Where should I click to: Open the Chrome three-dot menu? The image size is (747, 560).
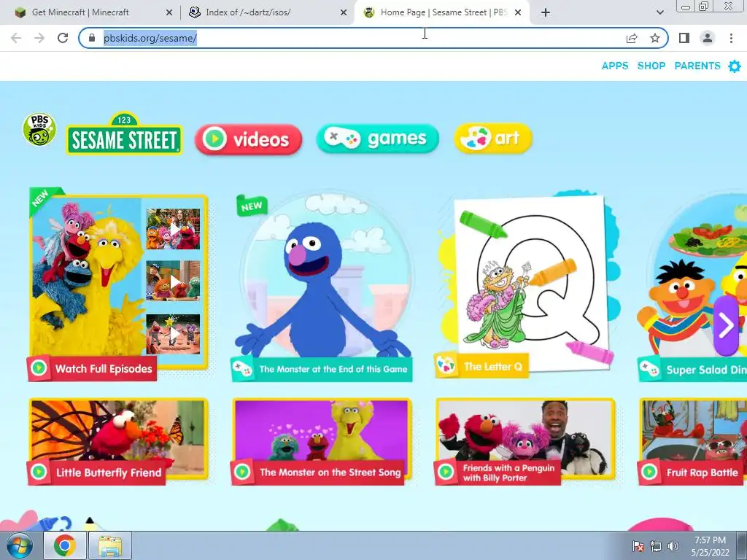(x=731, y=38)
